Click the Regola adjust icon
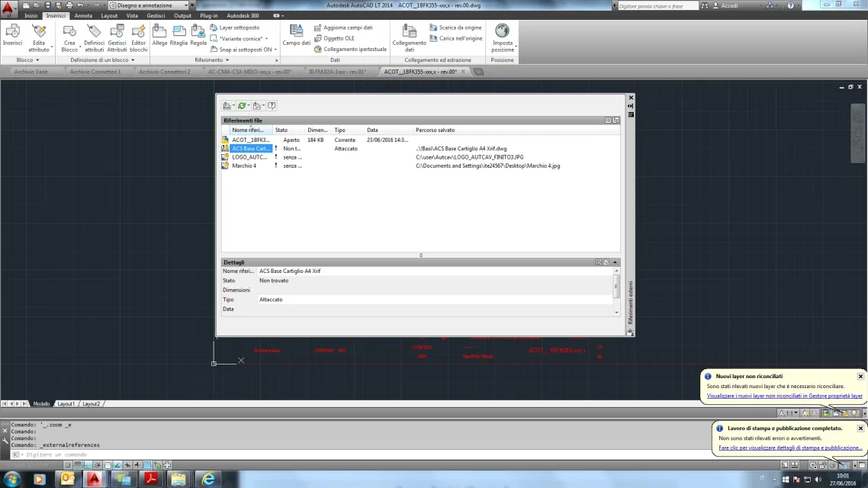Image resolution: width=868 pixels, height=488 pixels. coord(198,35)
